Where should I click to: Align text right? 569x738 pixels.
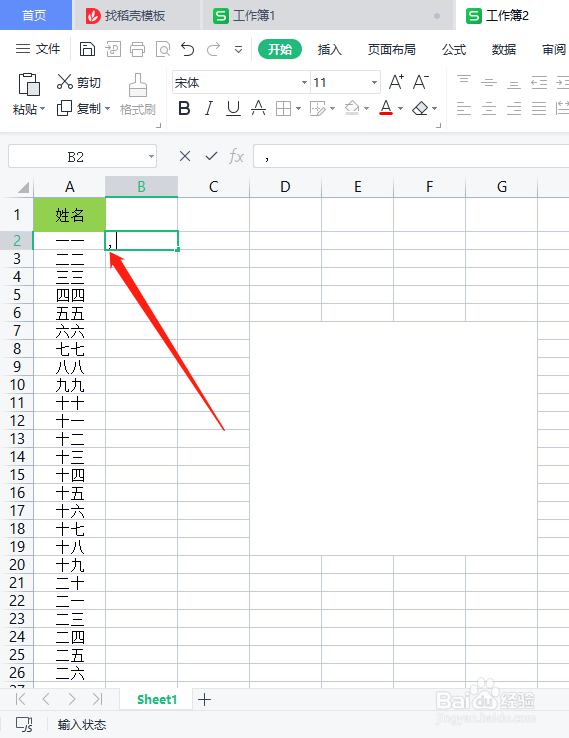tap(514, 109)
